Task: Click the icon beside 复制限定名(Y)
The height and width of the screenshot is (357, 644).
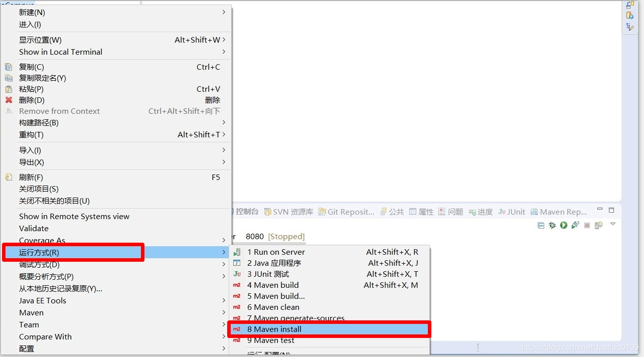Action: pyautogui.click(x=9, y=78)
